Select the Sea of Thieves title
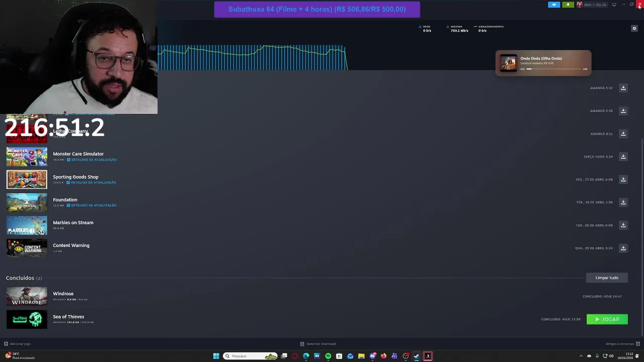 pyautogui.click(x=68, y=317)
